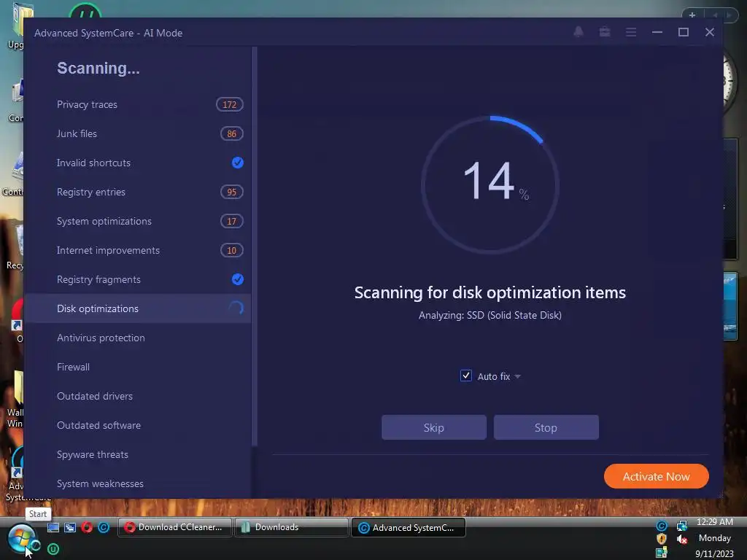Click the Internet improvements 10 badge

click(x=231, y=251)
